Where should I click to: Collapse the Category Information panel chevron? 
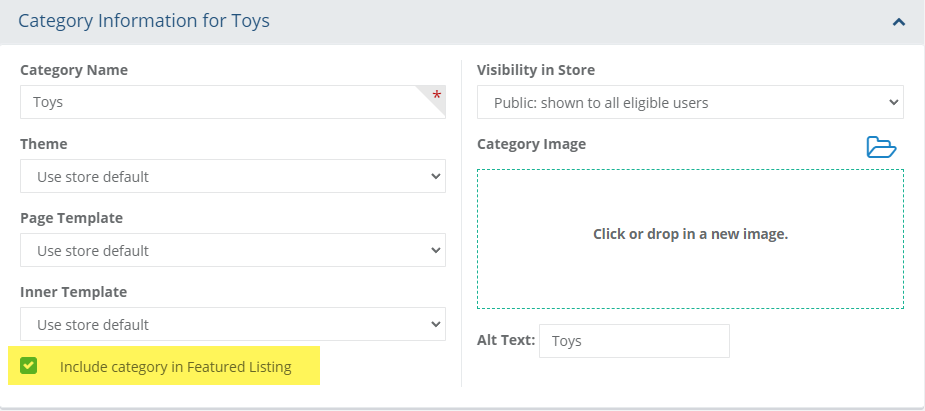coord(899,21)
